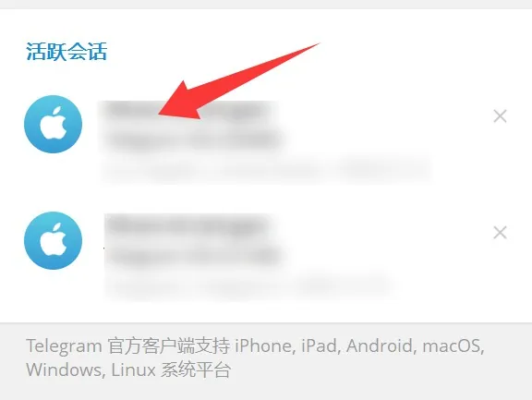The width and height of the screenshot is (532, 400).
Task: Terminate the first active session with X
Action: (500, 116)
